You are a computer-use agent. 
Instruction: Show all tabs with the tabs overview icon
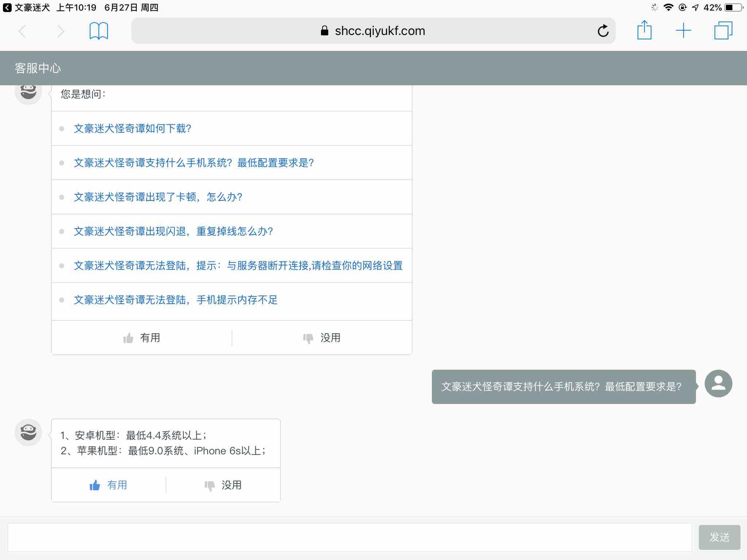[723, 31]
